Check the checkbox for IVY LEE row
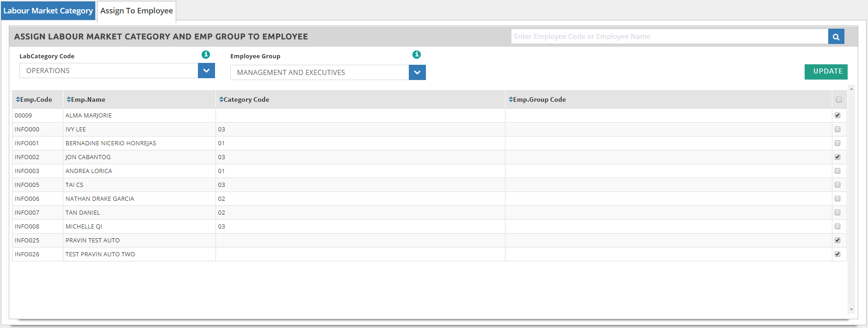 [x=837, y=129]
